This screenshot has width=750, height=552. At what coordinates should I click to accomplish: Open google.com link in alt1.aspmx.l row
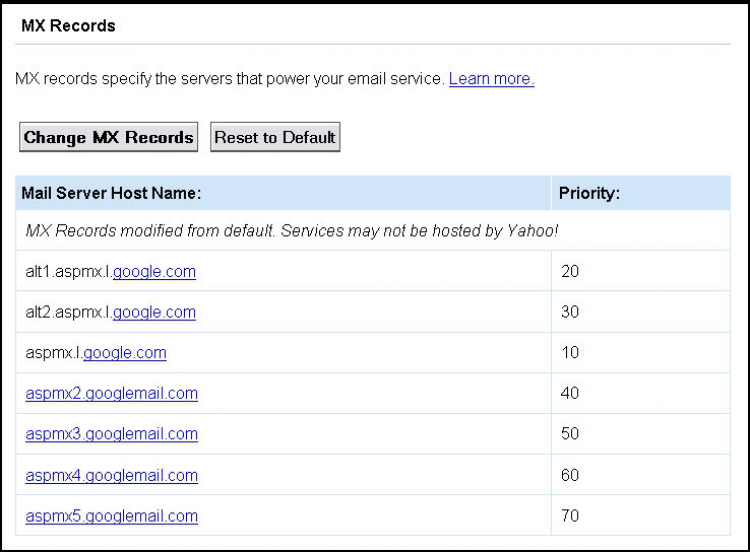(x=154, y=272)
